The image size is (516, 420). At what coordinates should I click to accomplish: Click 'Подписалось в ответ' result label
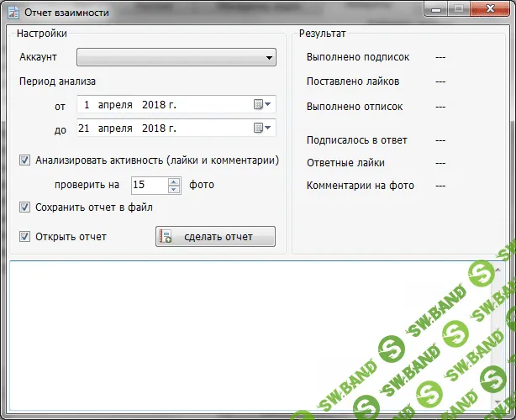tap(356, 140)
